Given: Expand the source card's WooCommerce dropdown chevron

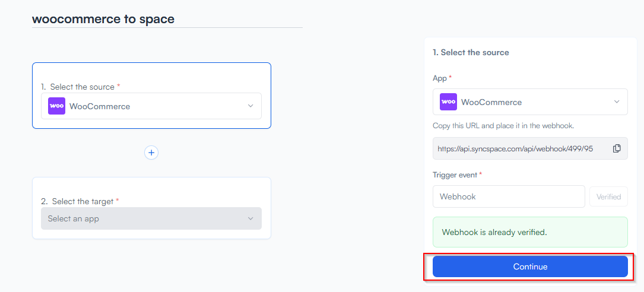Looking at the screenshot, I should (x=250, y=106).
